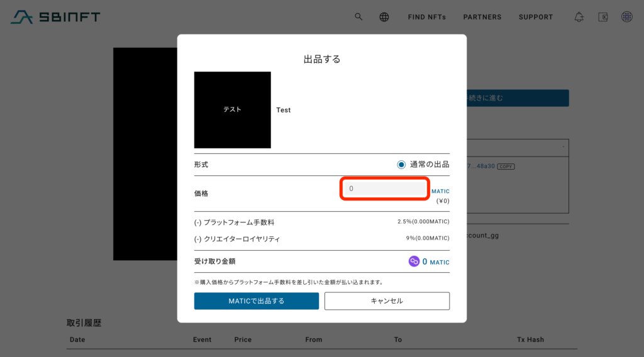This screenshot has width=644, height=357.
Task: Click the "0 MATIC" amount received
Action: point(436,262)
